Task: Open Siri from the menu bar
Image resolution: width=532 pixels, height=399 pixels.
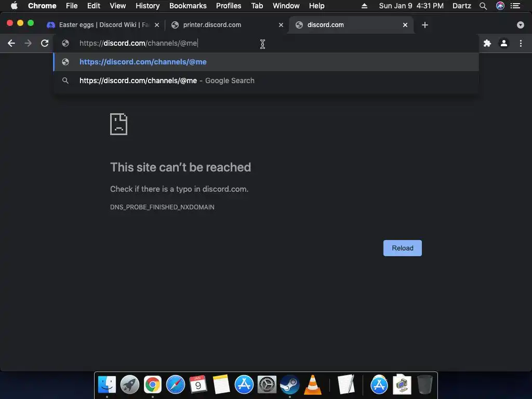Action: [x=500, y=6]
